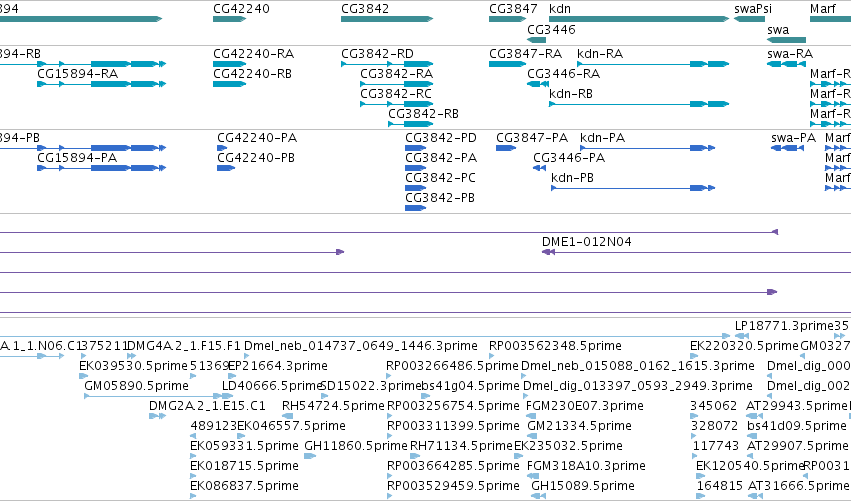Click EST EK039530.5prime
Screen dimensions: 851x501
click(133, 366)
